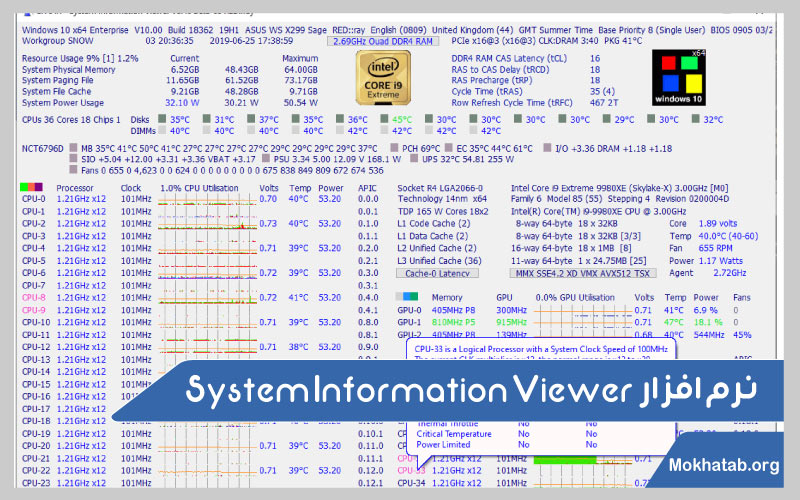The height and width of the screenshot is (500, 800).
Task: Click the APIC column header
Action: 367,188
